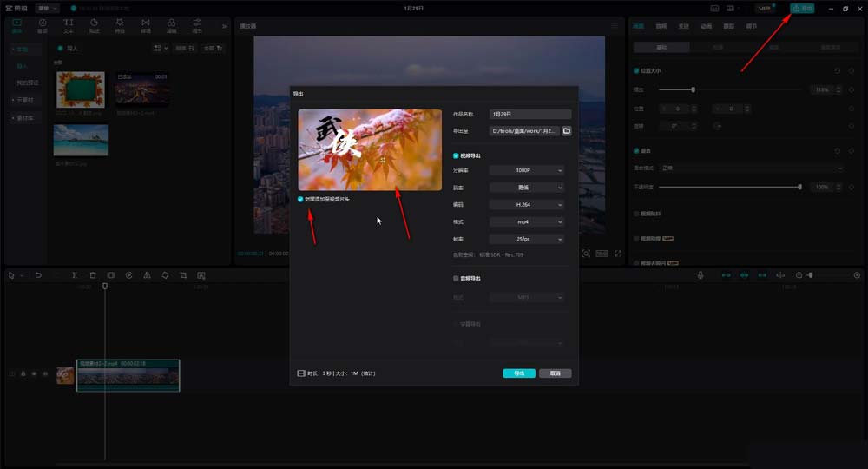Click the project name field showing 1月29日
Image resolution: width=868 pixels, height=469 pixels.
(529, 114)
